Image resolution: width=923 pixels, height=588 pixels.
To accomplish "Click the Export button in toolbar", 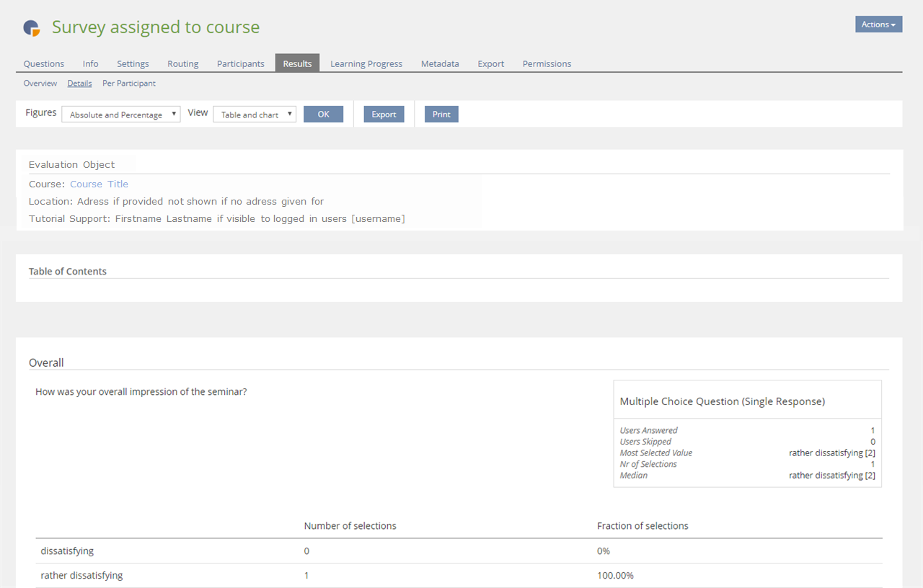I will (384, 115).
